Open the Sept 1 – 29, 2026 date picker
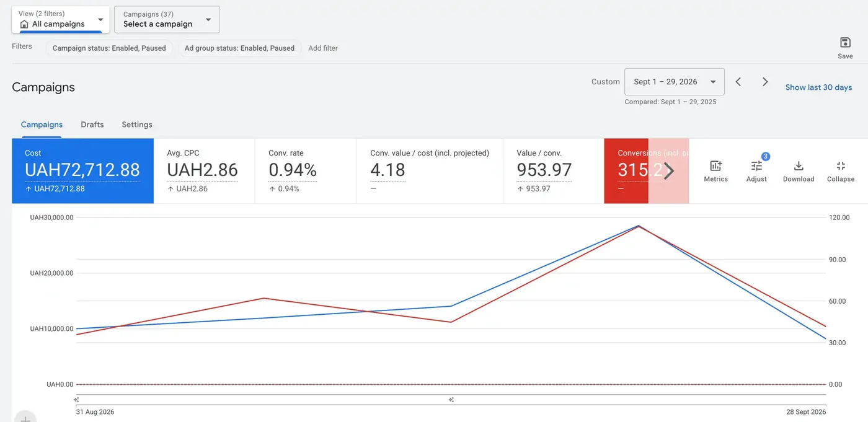 pos(675,82)
